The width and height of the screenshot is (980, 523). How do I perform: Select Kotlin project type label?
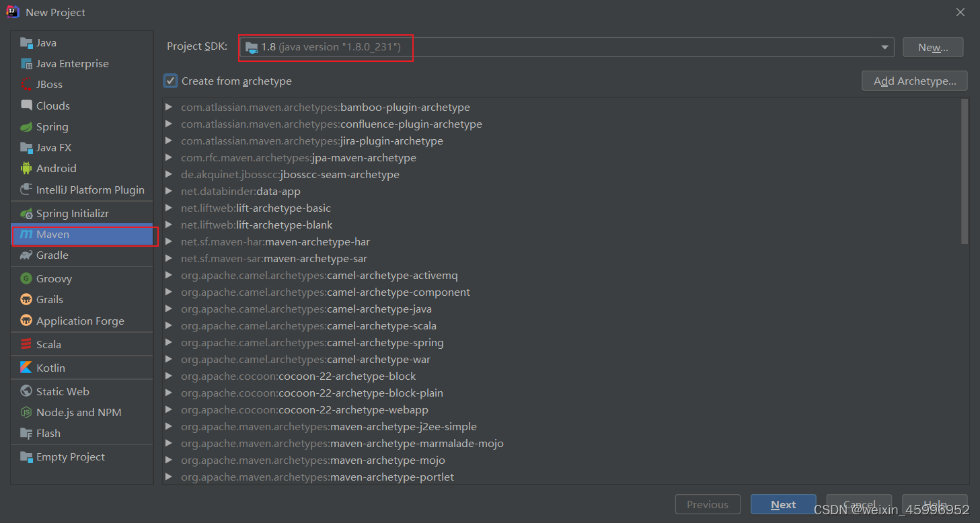(x=51, y=368)
